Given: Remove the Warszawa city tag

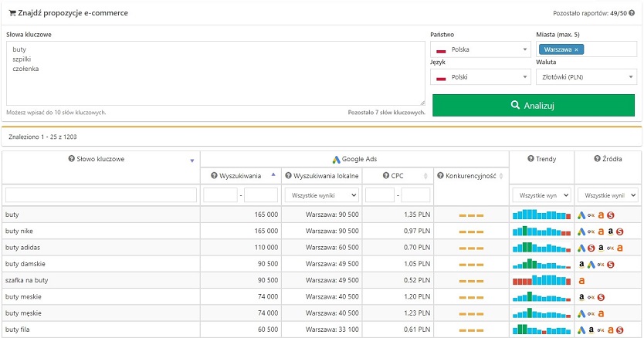Looking at the screenshot, I should (x=576, y=50).
